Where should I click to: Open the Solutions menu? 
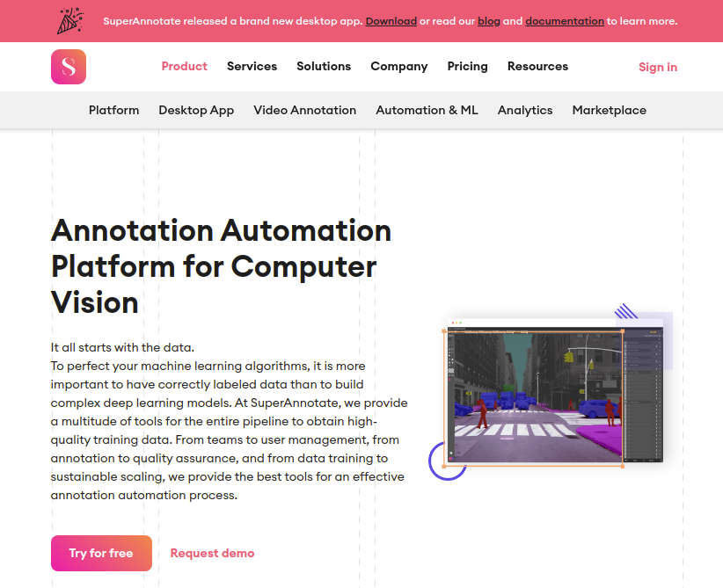pyautogui.click(x=324, y=66)
